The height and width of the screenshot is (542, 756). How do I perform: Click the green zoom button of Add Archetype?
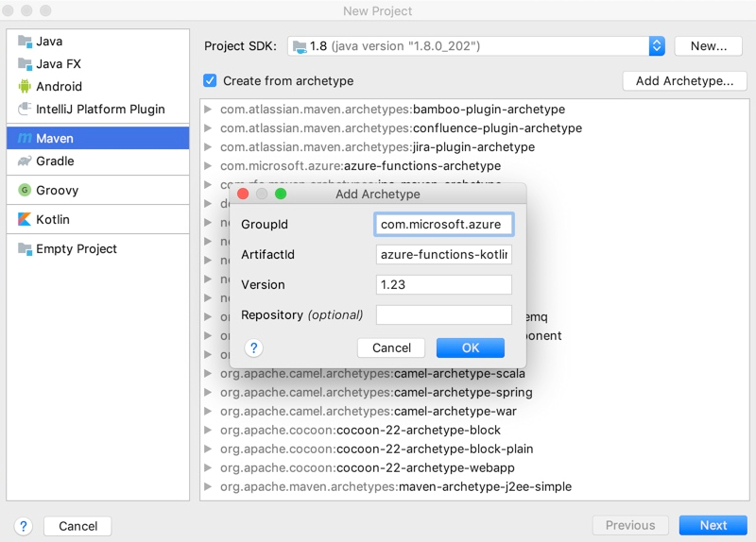tap(281, 194)
